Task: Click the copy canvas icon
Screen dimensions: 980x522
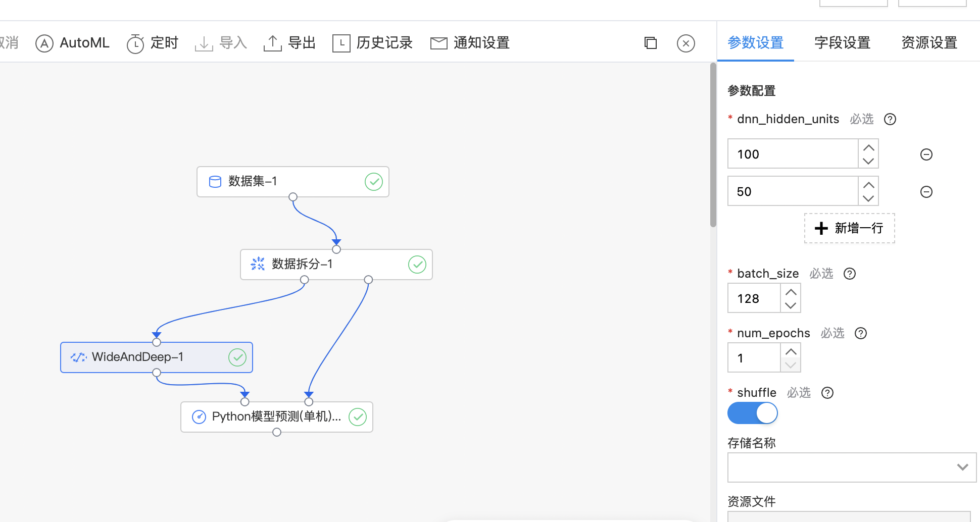Action: click(651, 43)
